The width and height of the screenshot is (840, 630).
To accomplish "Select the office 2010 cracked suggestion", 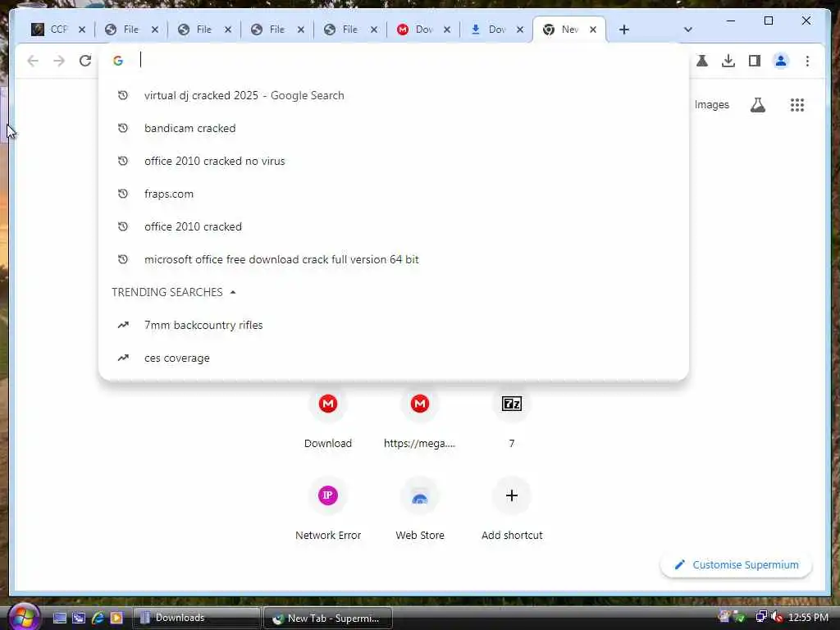I will pyautogui.click(x=394, y=226).
